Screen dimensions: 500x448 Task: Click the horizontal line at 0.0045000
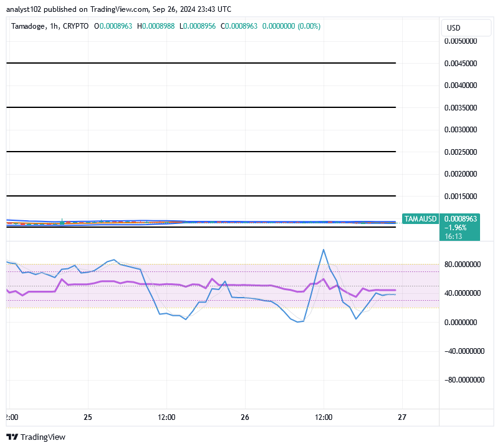pyautogui.click(x=201, y=63)
